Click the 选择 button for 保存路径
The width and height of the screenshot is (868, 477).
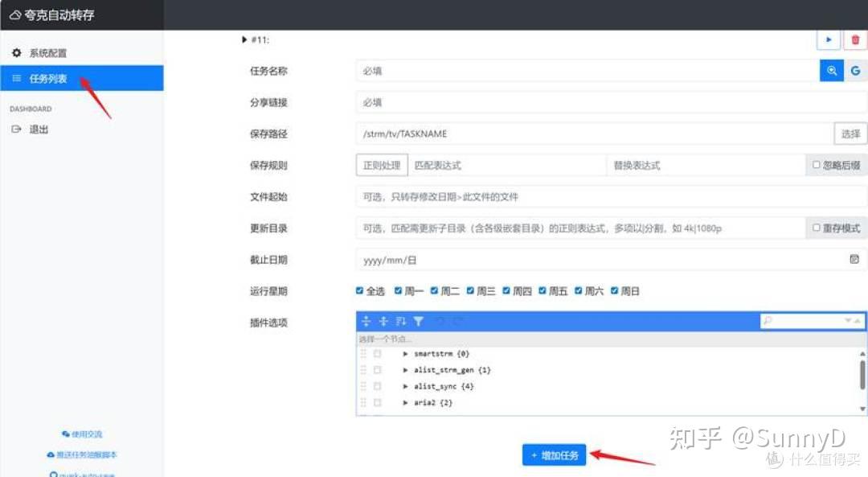coord(850,134)
